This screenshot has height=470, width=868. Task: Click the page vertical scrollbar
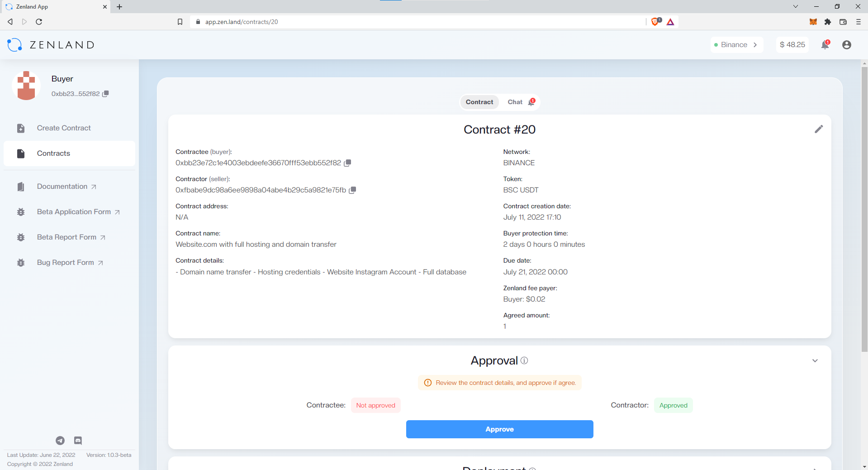[x=864, y=210]
